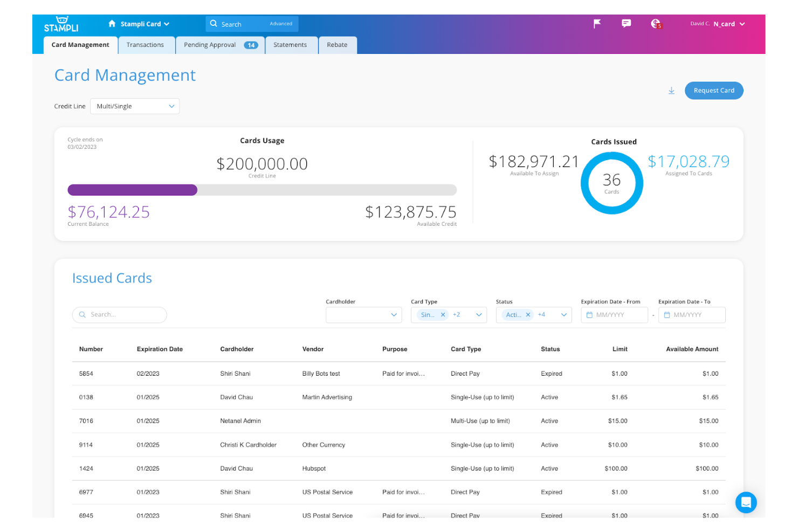Open the N_card user account menu
Image resolution: width=798 pixels, height=532 pixels.
click(728, 24)
